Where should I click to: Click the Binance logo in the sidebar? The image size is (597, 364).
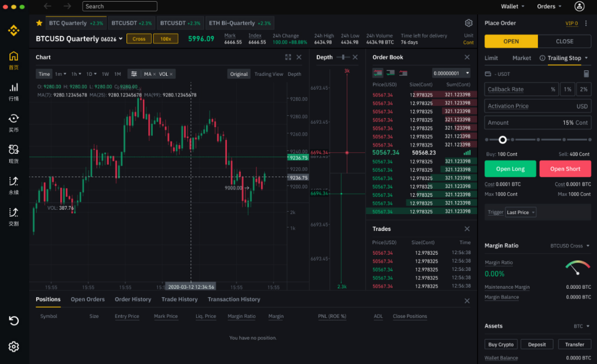[14, 31]
